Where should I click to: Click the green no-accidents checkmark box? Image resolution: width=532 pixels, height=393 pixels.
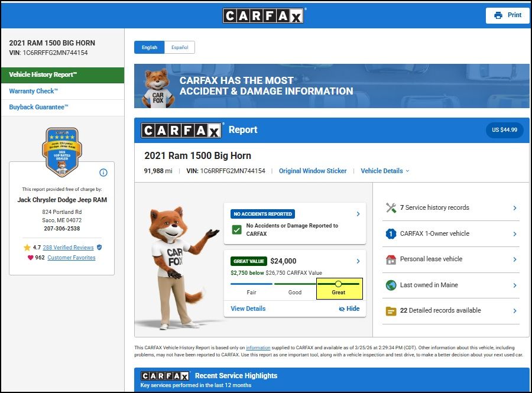coord(236,230)
